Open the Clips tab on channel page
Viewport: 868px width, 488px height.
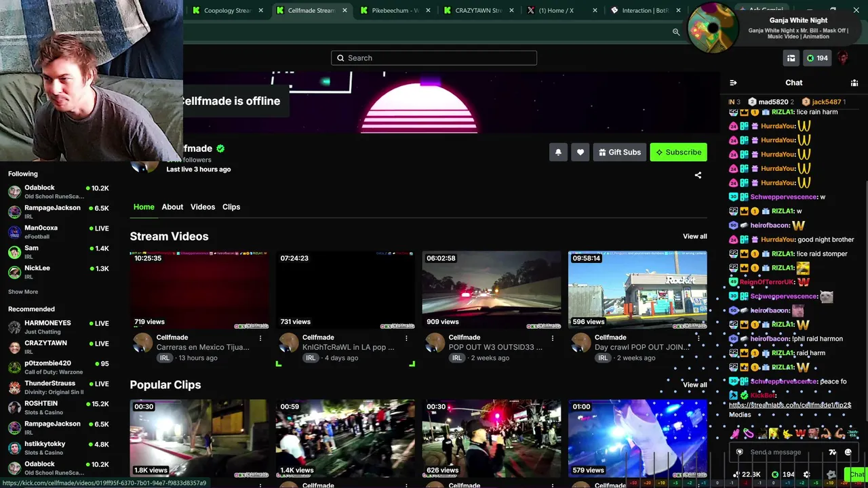[231, 207]
